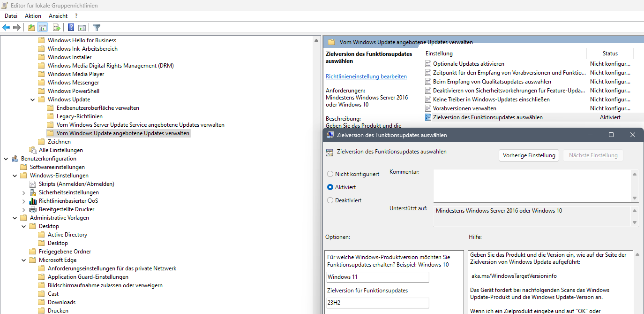
Task: Click the Nächste Einstellung button
Action: 593,155
